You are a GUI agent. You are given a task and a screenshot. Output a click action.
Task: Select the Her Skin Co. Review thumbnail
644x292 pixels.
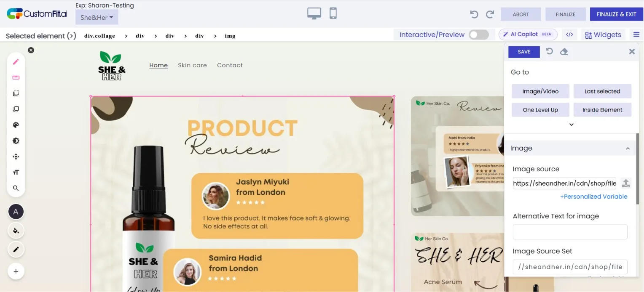tap(457, 156)
